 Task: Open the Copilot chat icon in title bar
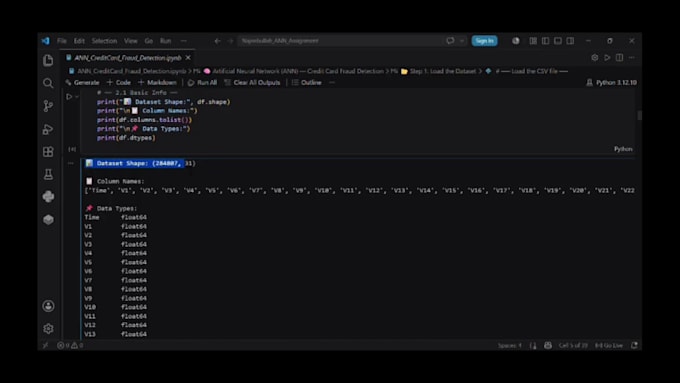point(450,41)
